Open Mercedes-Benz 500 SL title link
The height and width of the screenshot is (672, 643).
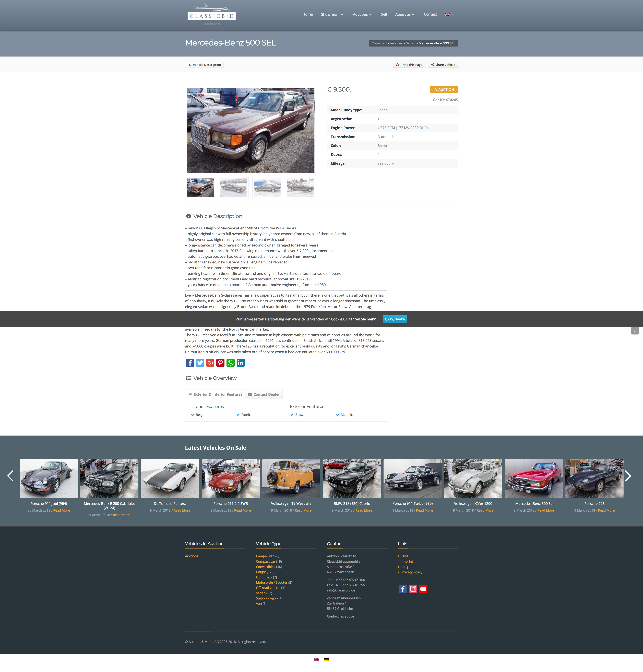534,504
